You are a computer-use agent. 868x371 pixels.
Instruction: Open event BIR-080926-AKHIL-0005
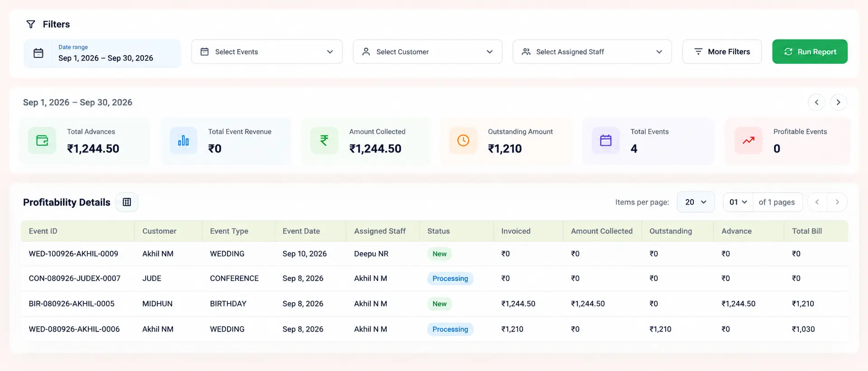71,304
